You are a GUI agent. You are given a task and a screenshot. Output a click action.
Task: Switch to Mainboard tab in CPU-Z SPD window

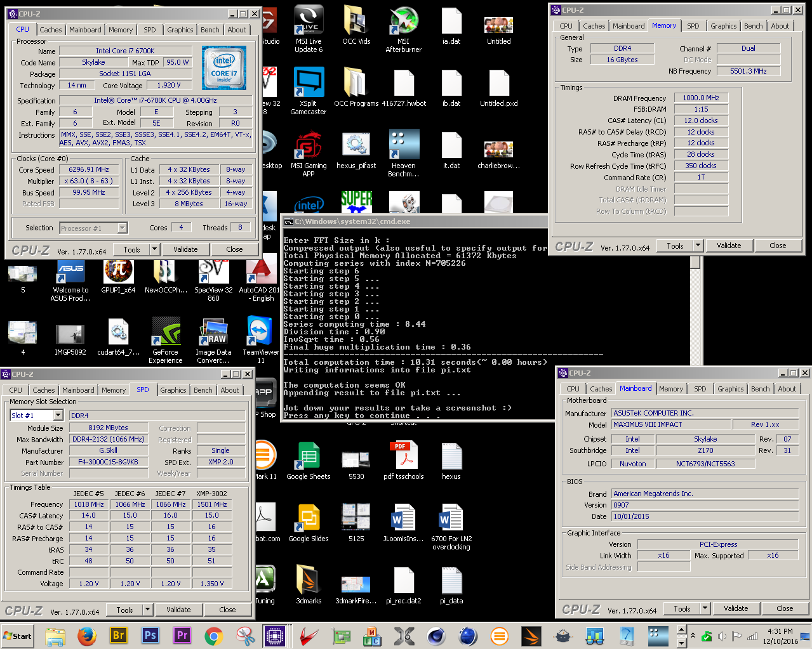tap(78, 390)
